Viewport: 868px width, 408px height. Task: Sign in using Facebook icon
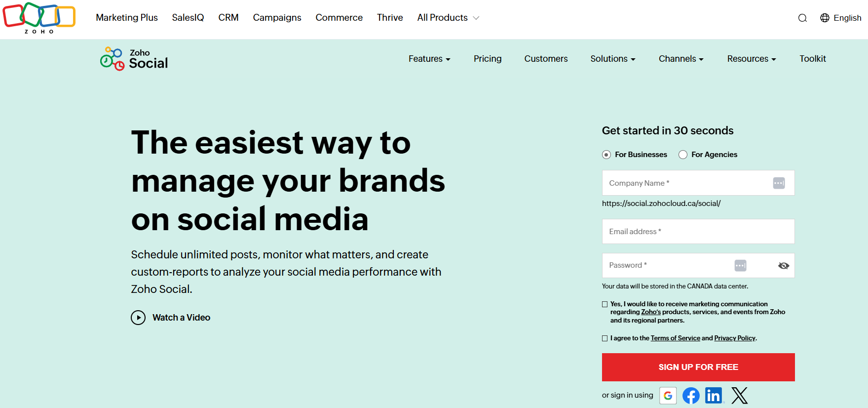tap(691, 395)
